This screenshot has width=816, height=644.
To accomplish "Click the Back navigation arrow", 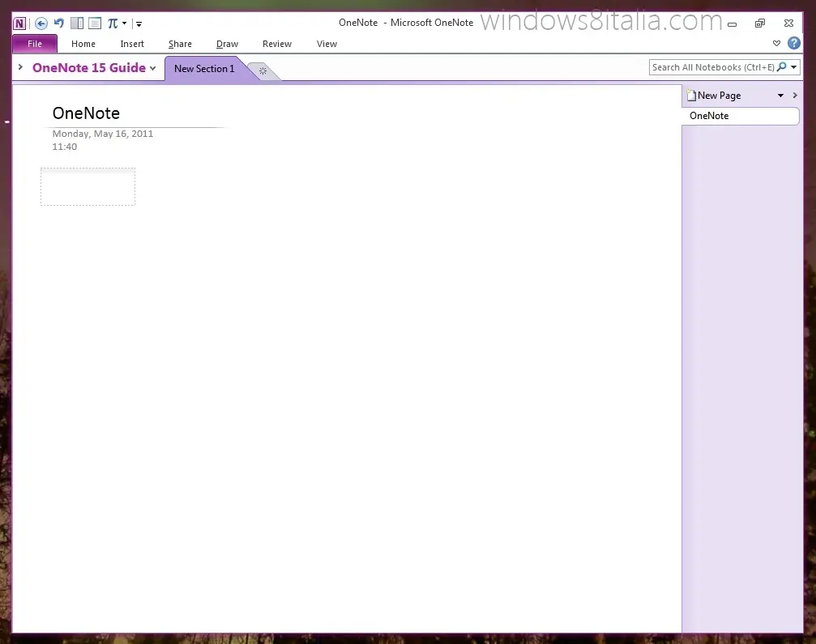I will point(41,23).
